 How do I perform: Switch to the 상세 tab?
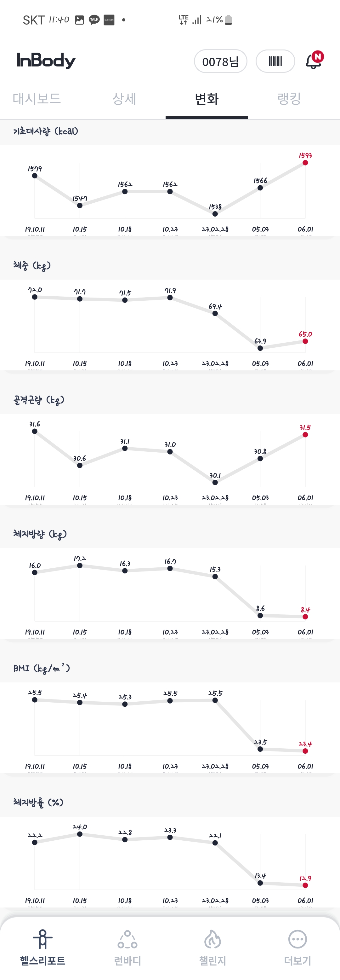[x=124, y=99]
